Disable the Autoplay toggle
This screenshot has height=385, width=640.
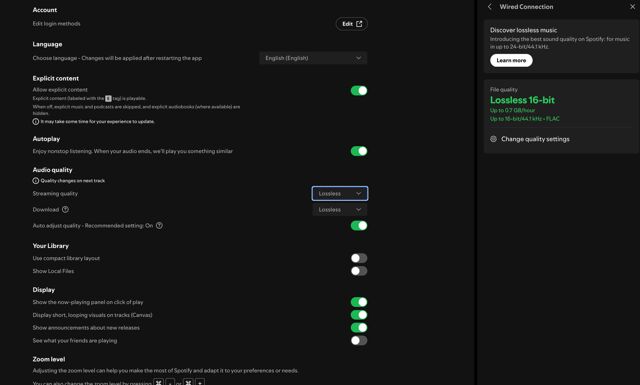[359, 151]
